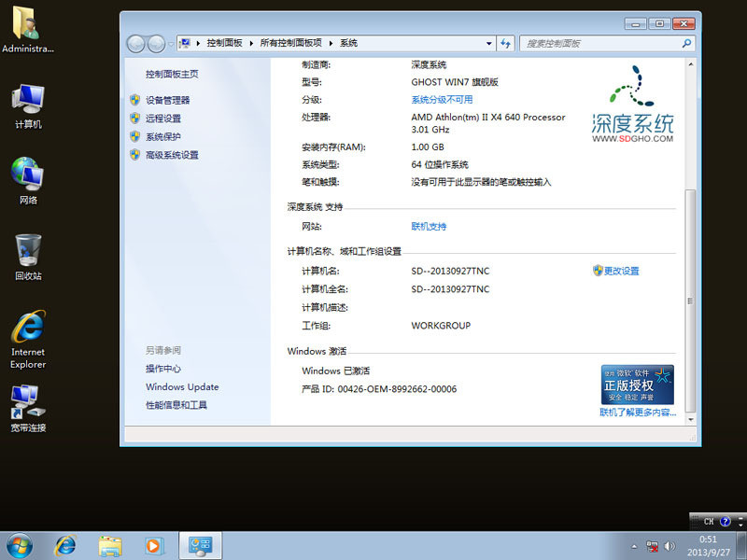This screenshot has width=747, height=560.
Task: Click the 系统分级不可用 link
Action: coord(442,100)
